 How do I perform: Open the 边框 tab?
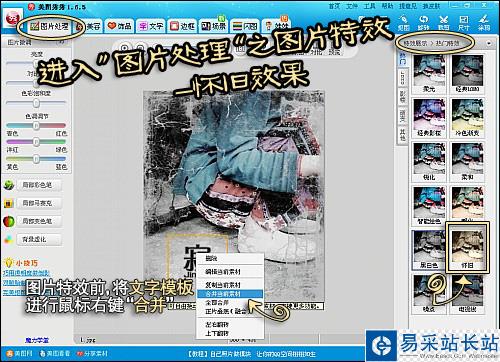tap(182, 26)
